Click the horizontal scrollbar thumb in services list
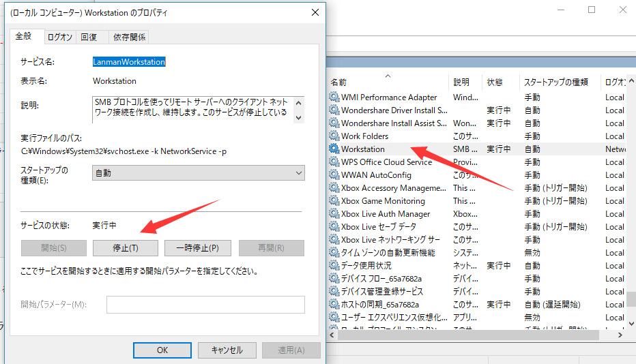Screen dimensions: 636x364 pyautogui.click(x=468, y=335)
